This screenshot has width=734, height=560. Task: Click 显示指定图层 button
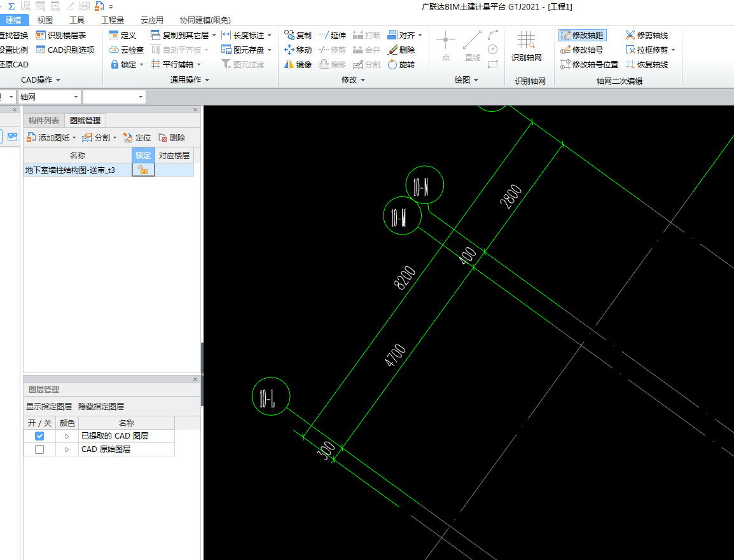49,407
